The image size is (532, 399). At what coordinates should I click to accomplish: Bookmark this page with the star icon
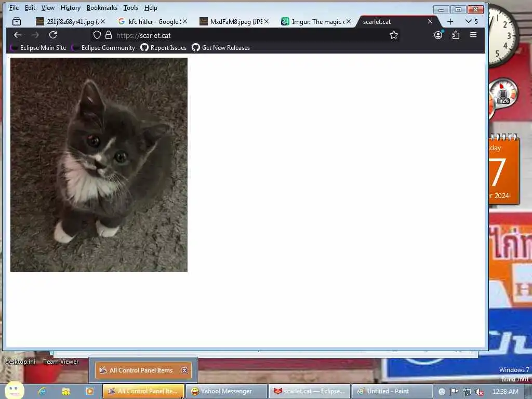(x=394, y=35)
